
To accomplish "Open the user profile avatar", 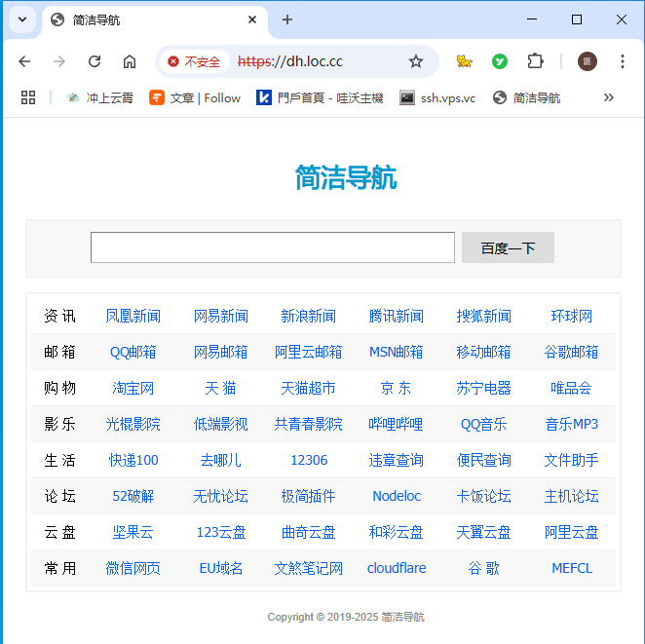I will [587, 61].
